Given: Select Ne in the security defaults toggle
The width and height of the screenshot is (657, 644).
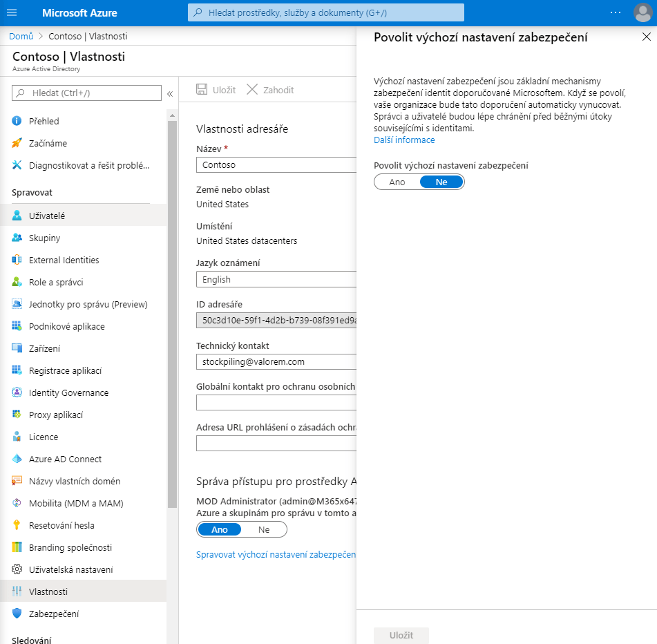Looking at the screenshot, I should (x=441, y=182).
